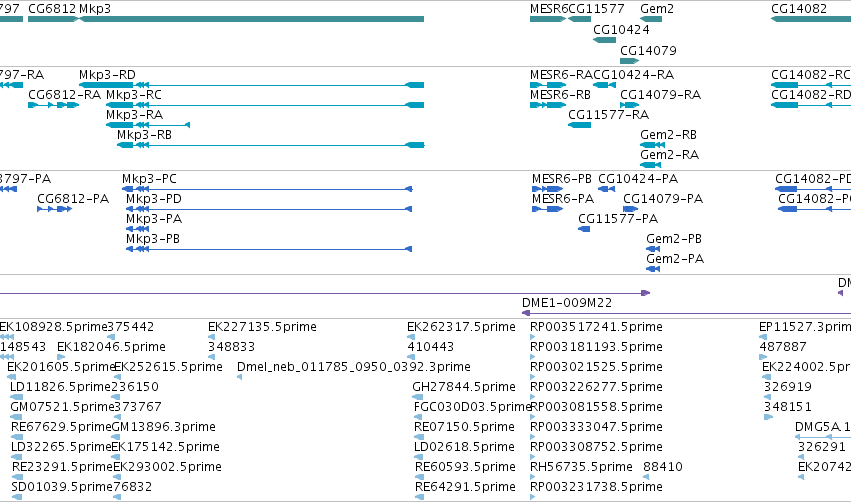Image resolution: width=851 pixels, height=502 pixels.
Task: Click the RH56735.5prime EST label
Action: (581, 466)
